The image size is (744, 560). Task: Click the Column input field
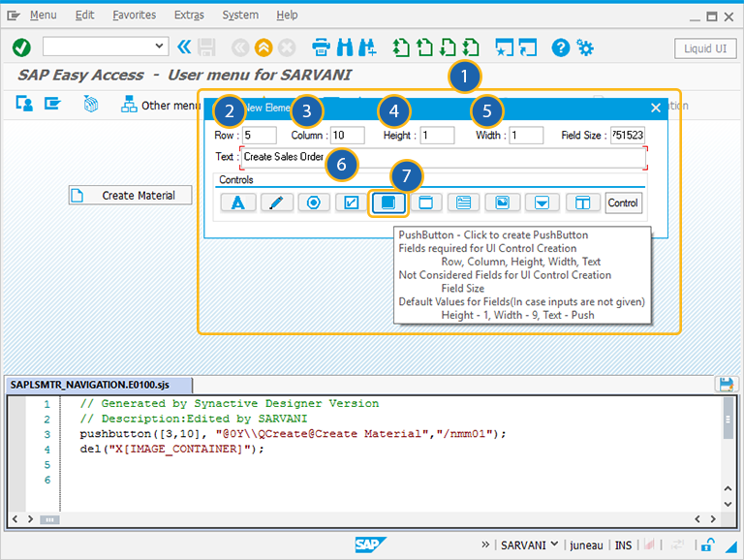(348, 136)
